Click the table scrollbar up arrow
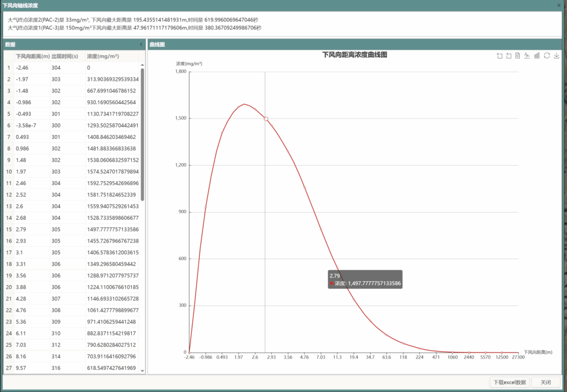This screenshot has height=392, width=567. coord(142,64)
